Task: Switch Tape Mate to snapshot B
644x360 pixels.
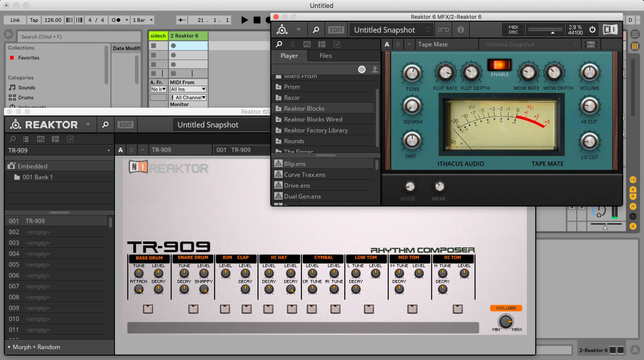Action: (x=398, y=44)
